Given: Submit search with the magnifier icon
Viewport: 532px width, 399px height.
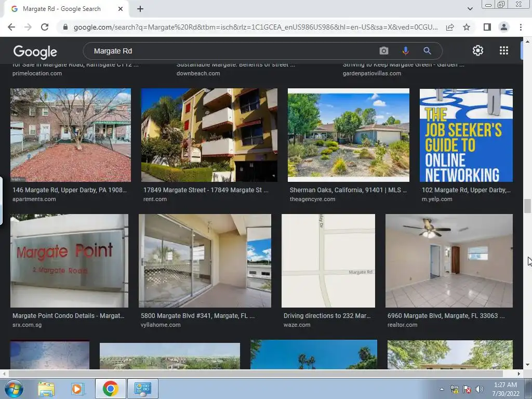Looking at the screenshot, I should [427, 51].
